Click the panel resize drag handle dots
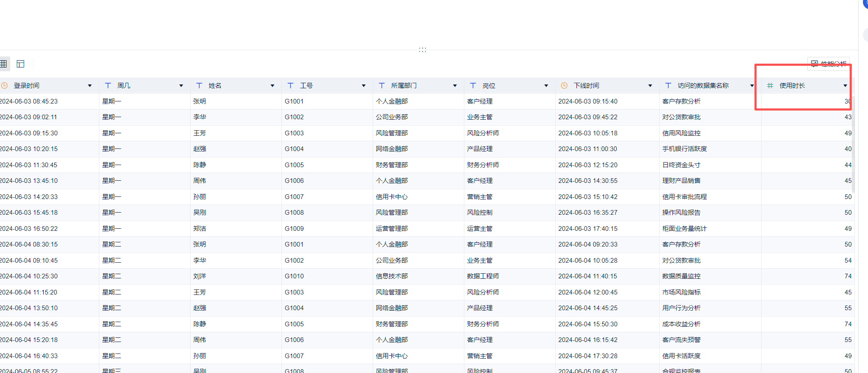The image size is (868, 373). click(422, 50)
